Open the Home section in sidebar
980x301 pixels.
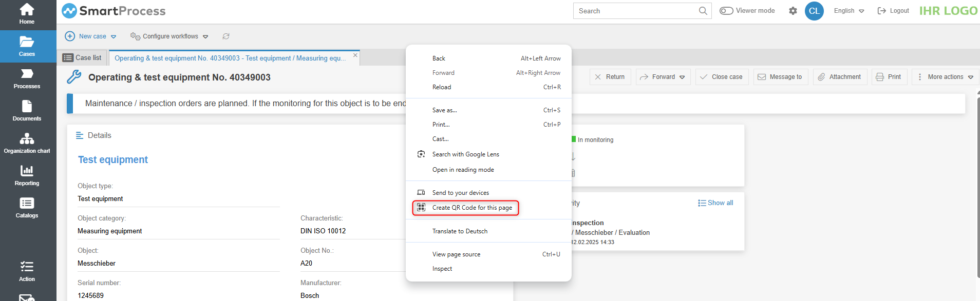(x=27, y=14)
